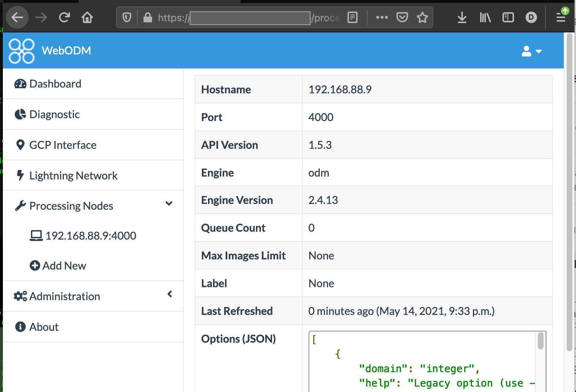Select processing node 192.168.88.9:4000
Screen dimensions: 576x392
90,236
